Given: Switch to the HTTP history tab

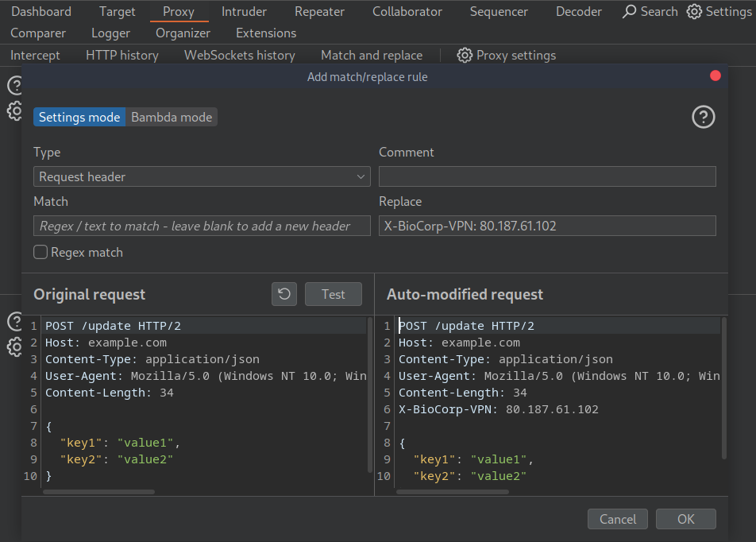Looking at the screenshot, I should click(121, 55).
